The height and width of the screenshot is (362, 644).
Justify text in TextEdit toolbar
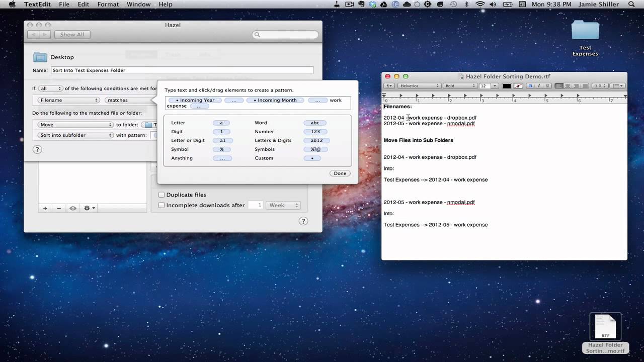[585, 86]
